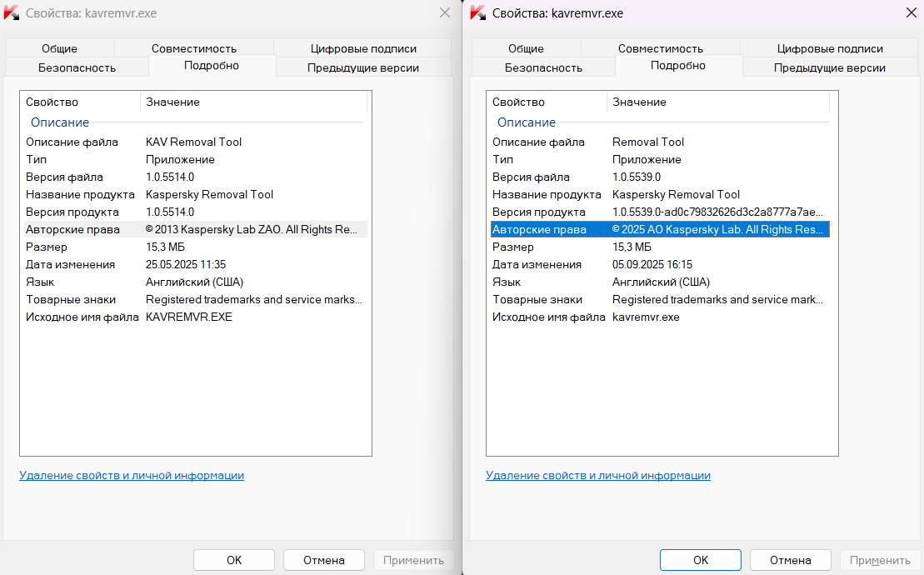Click the Kaspersky icon in the right window's title bar
Image resolution: width=924 pixels, height=575 pixels.
[478, 13]
